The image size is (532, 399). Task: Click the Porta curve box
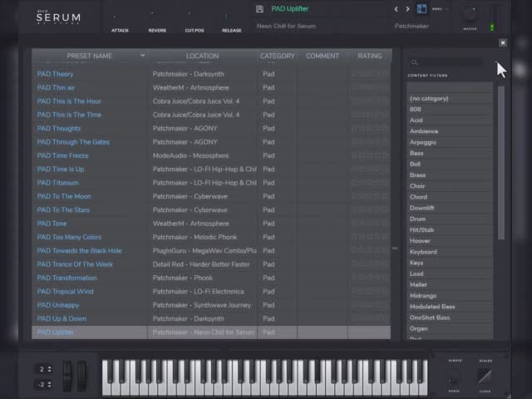tap(485, 377)
